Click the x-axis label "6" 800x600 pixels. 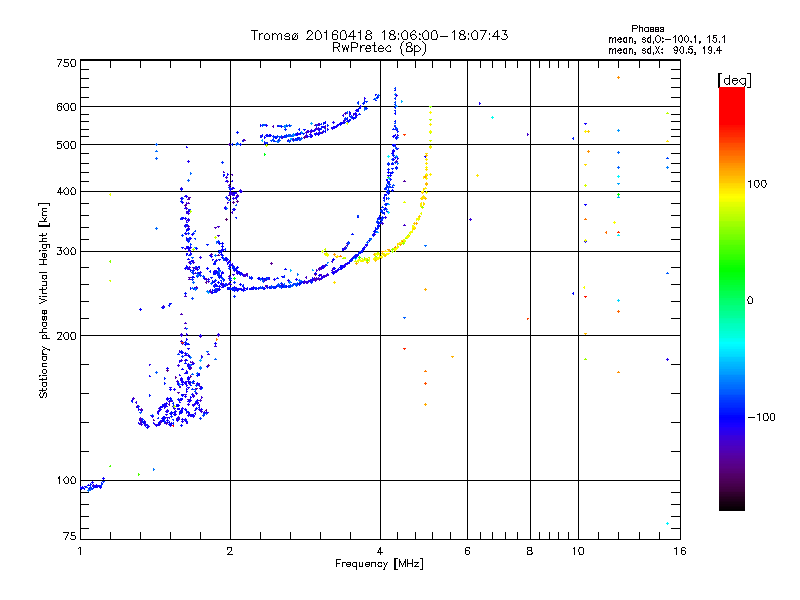[x=467, y=551]
